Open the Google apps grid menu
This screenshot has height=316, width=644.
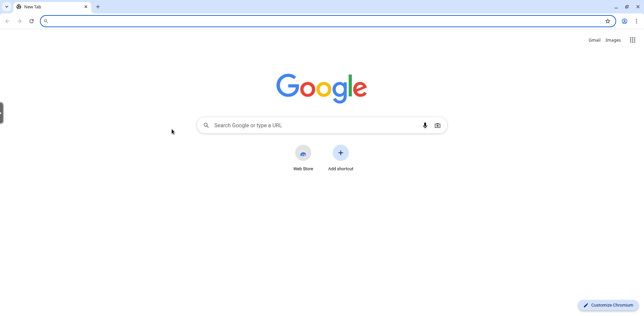(633, 40)
